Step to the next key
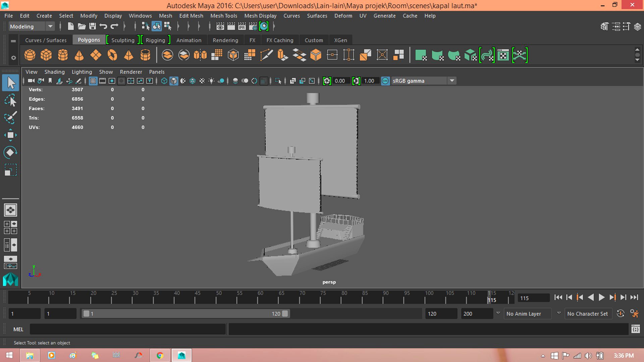Viewport: 644px width, 362px height. 612,297
